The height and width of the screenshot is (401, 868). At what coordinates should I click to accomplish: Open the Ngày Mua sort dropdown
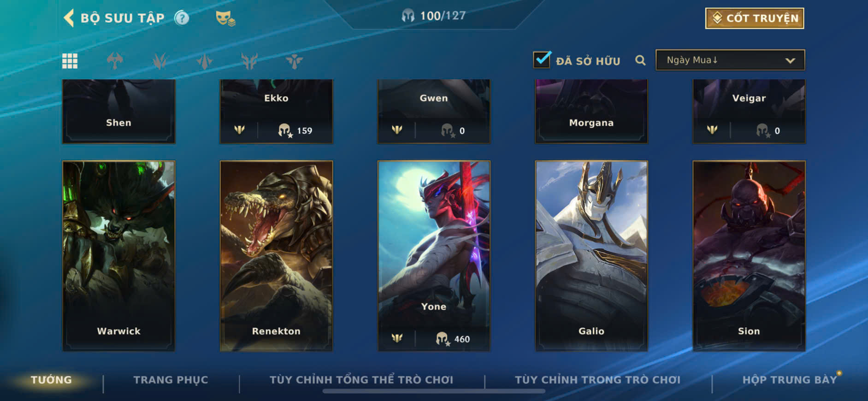pos(730,60)
